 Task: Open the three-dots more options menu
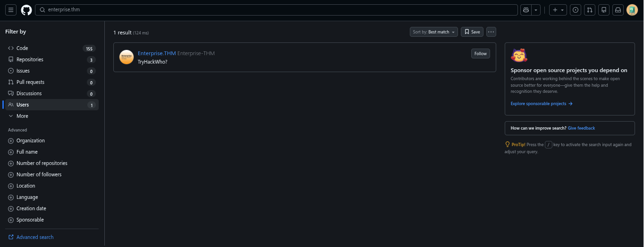[491, 32]
